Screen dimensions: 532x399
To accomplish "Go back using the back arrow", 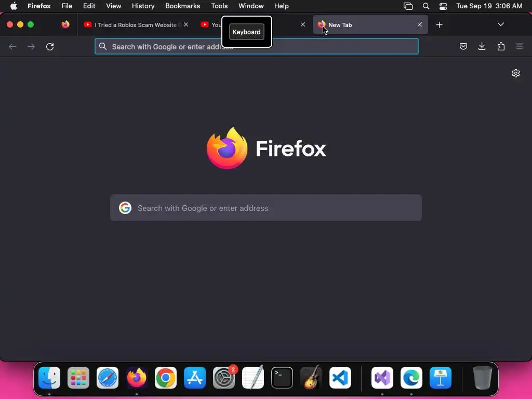I will 12,46.
